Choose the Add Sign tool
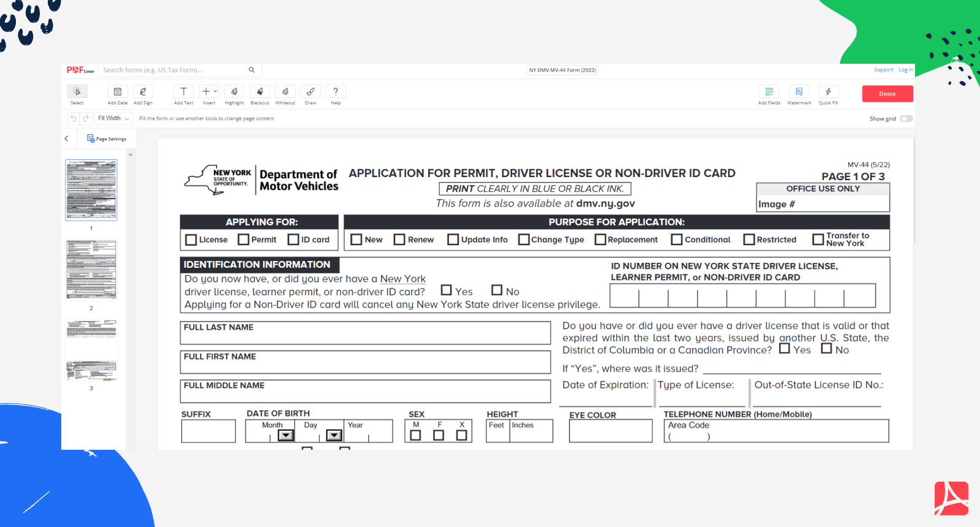The image size is (980, 527). pyautogui.click(x=143, y=92)
